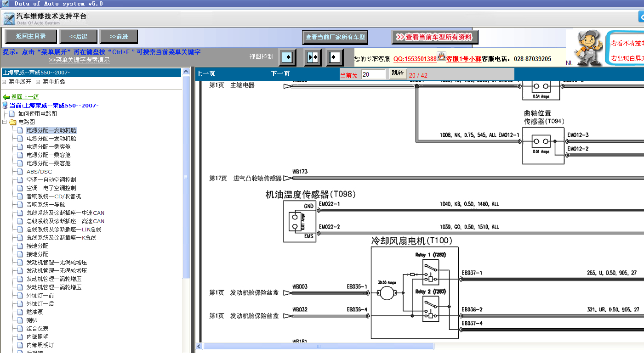Go to next page with 下一页
This screenshot has height=353, width=644.
[280, 74]
